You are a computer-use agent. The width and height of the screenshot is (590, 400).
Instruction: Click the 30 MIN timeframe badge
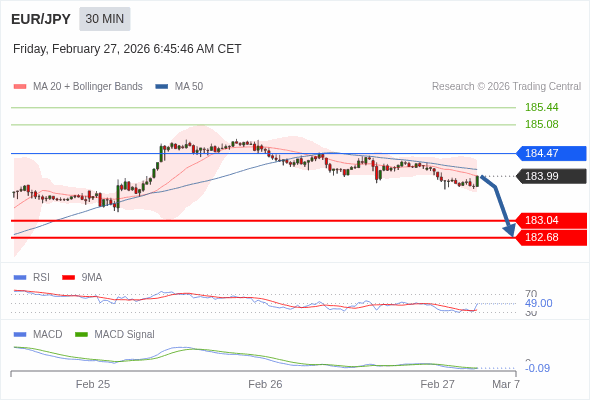click(105, 19)
